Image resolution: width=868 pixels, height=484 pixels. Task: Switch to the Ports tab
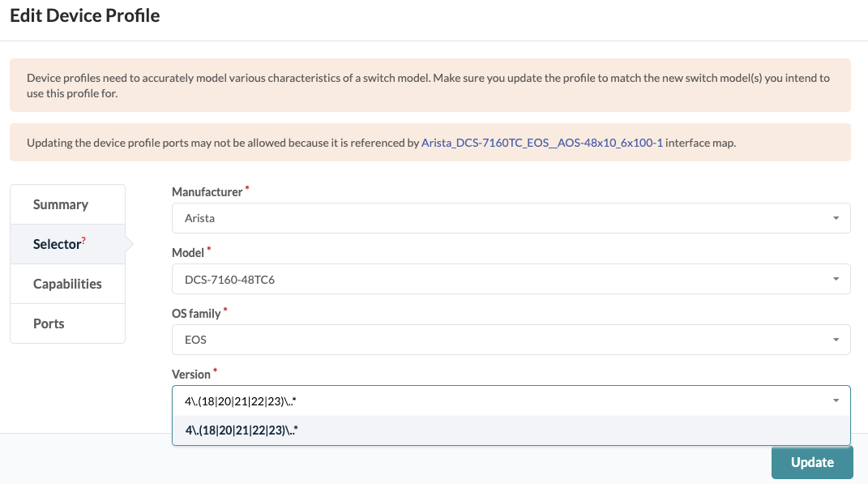[x=48, y=323]
